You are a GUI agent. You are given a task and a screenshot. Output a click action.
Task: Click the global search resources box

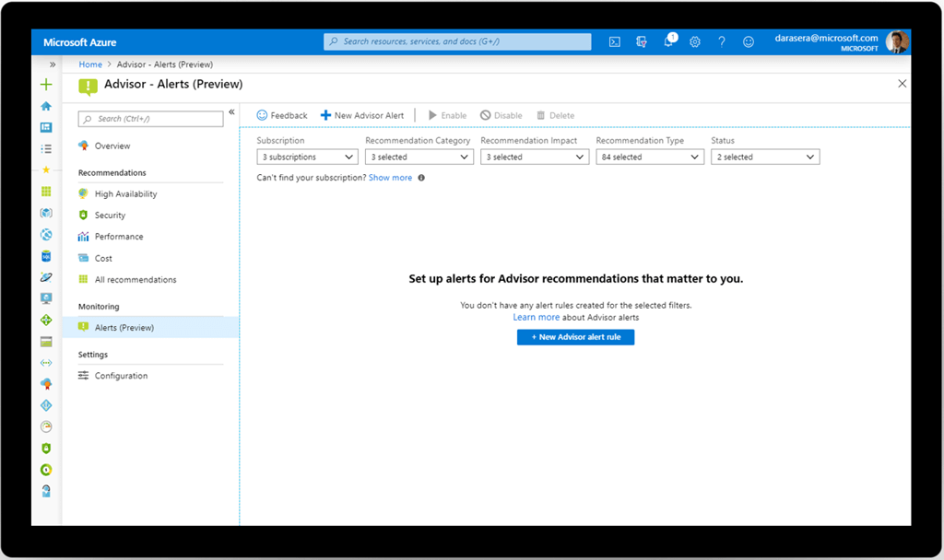(x=457, y=41)
